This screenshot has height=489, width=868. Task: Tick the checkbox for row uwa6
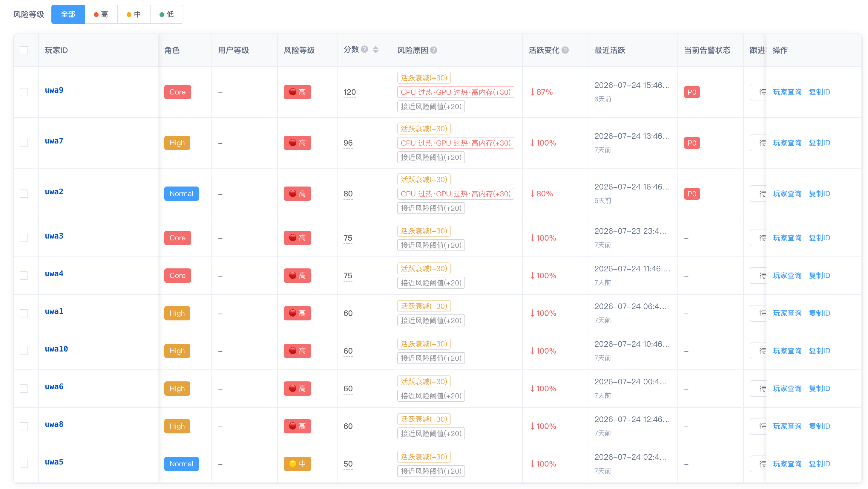pyautogui.click(x=24, y=389)
